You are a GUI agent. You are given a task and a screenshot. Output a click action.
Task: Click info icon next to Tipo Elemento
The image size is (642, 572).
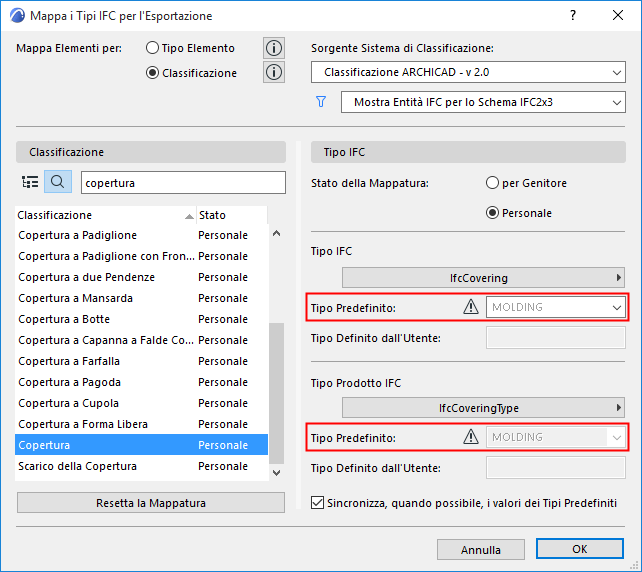273,48
